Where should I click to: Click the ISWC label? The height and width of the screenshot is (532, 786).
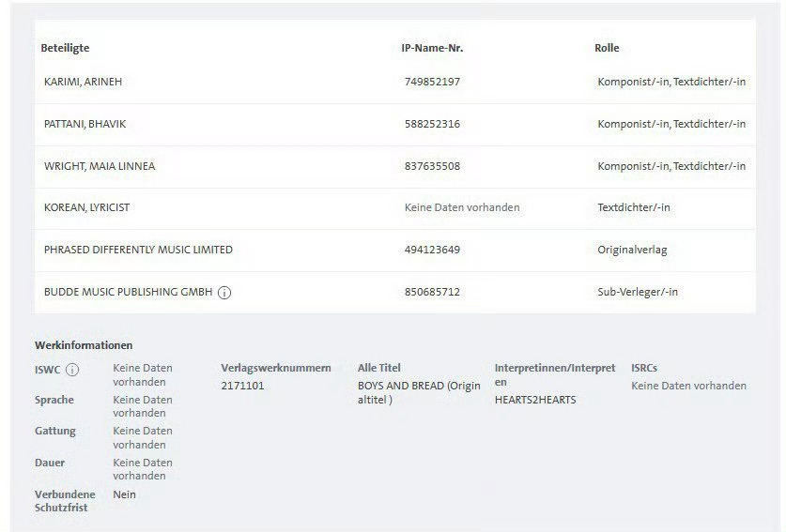(x=47, y=371)
